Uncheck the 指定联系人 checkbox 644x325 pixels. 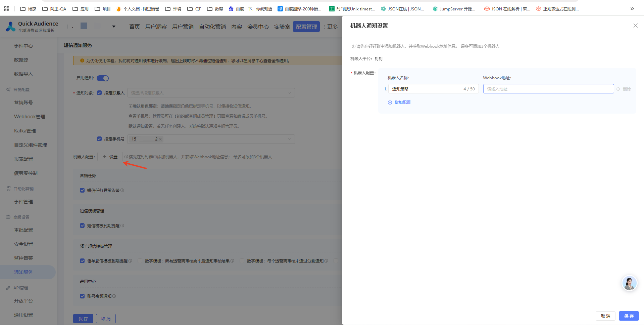(x=99, y=93)
